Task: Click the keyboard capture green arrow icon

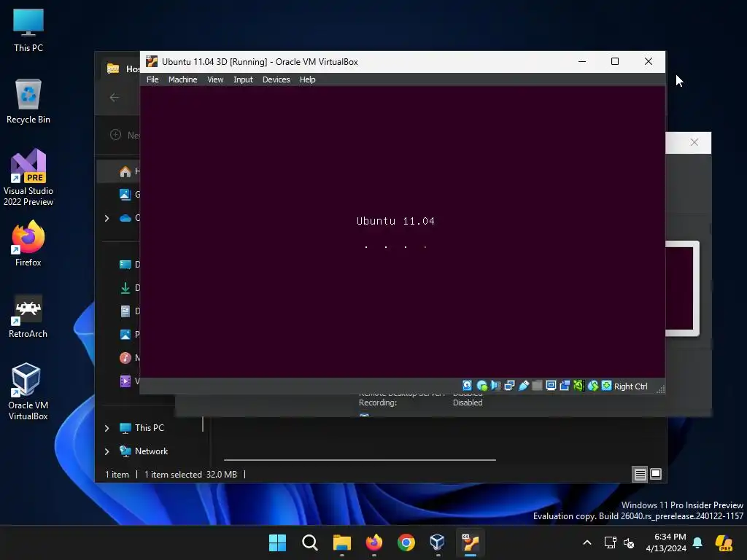Action: coord(606,386)
